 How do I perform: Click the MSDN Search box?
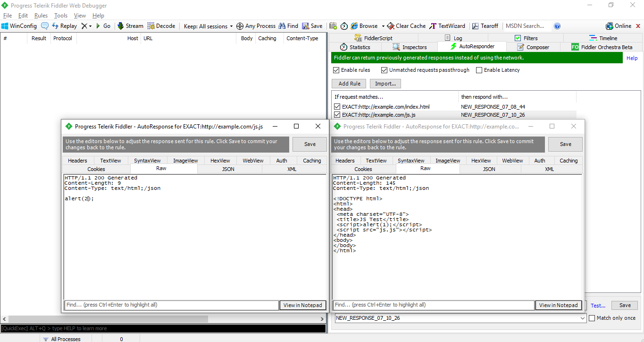click(x=527, y=26)
